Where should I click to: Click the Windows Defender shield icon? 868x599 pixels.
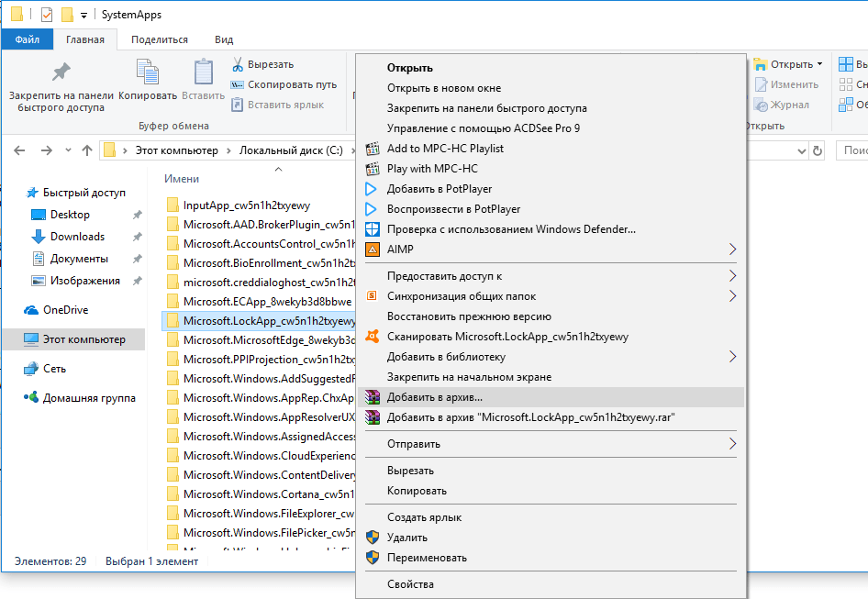pyautogui.click(x=373, y=229)
